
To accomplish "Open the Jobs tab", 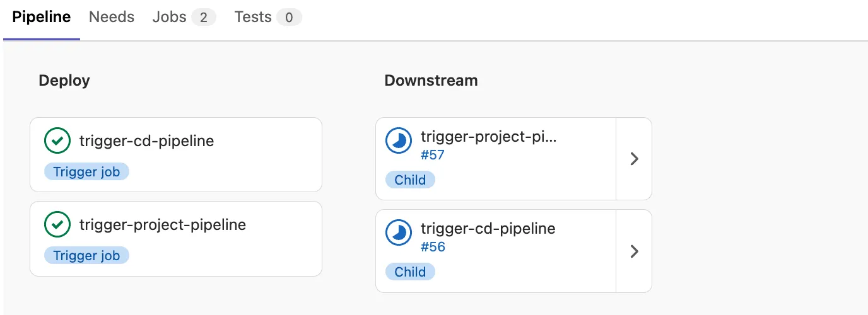I will pos(184,18).
